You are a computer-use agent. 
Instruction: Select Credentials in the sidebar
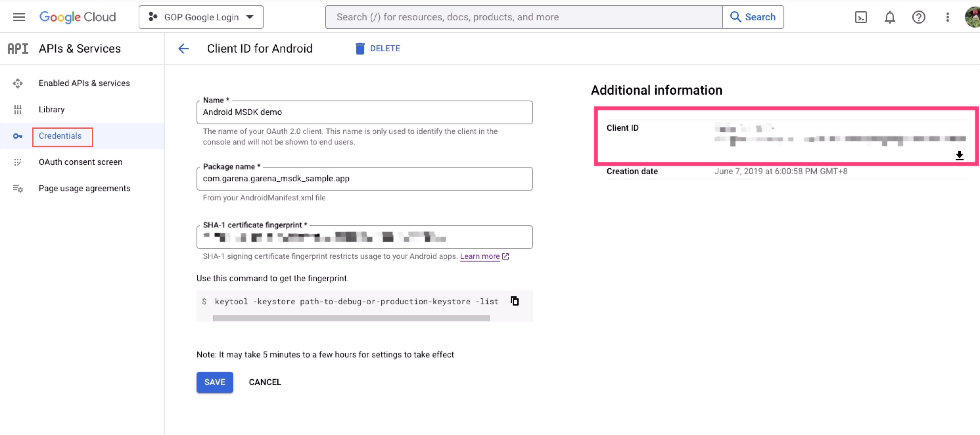pyautogui.click(x=60, y=136)
